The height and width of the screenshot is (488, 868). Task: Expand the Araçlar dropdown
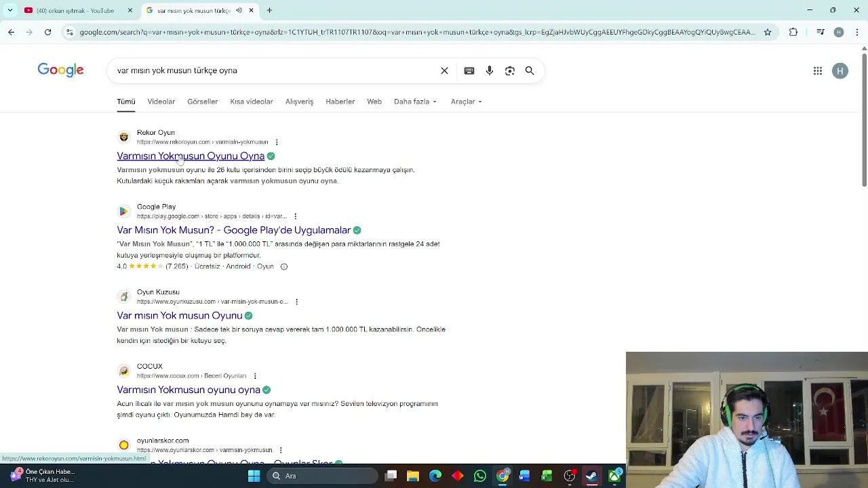pos(467,102)
